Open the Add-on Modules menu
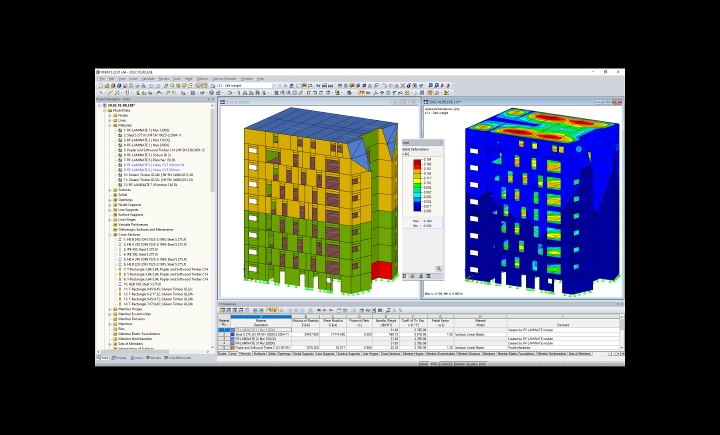 point(224,79)
